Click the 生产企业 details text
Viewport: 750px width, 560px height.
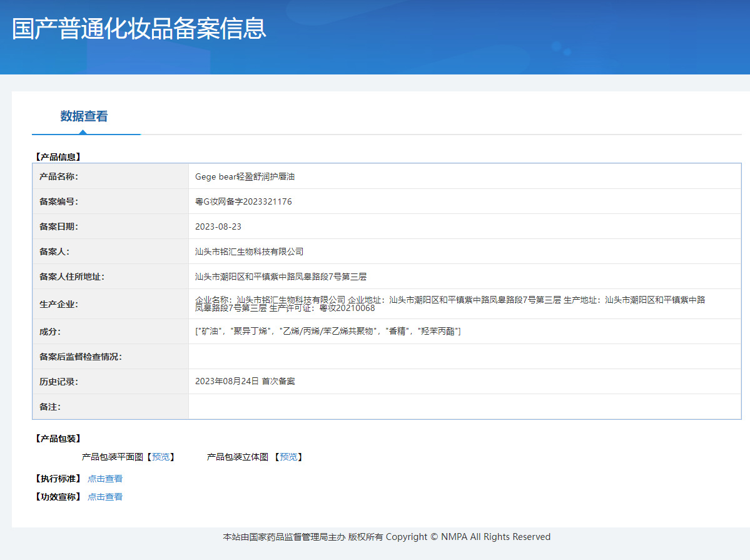point(450,304)
